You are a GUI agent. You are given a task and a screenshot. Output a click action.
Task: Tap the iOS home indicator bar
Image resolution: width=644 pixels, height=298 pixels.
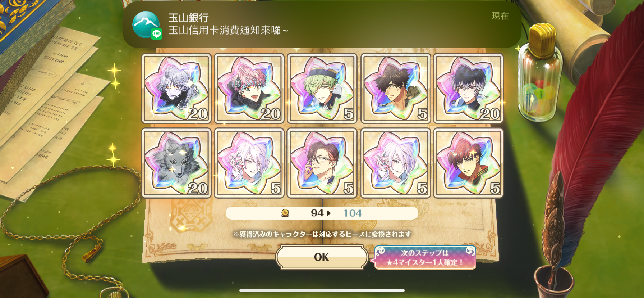[322, 290]
